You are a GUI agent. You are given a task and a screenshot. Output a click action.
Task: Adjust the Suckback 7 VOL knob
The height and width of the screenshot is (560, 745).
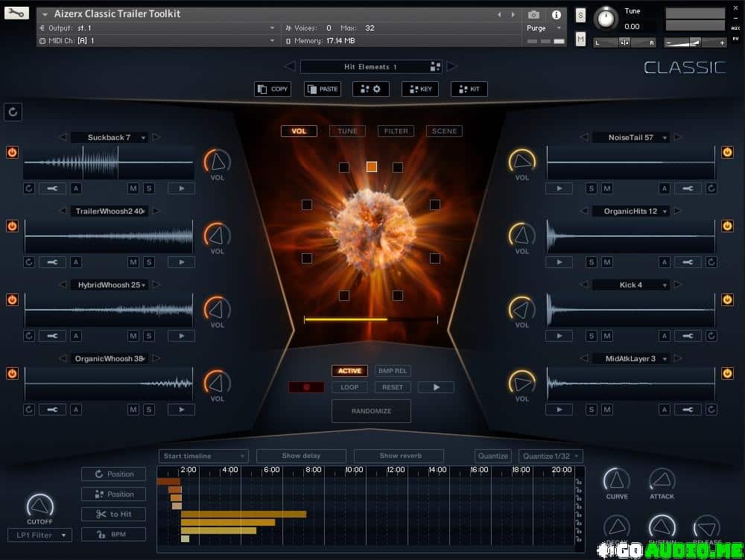click(x=217, y=162)
